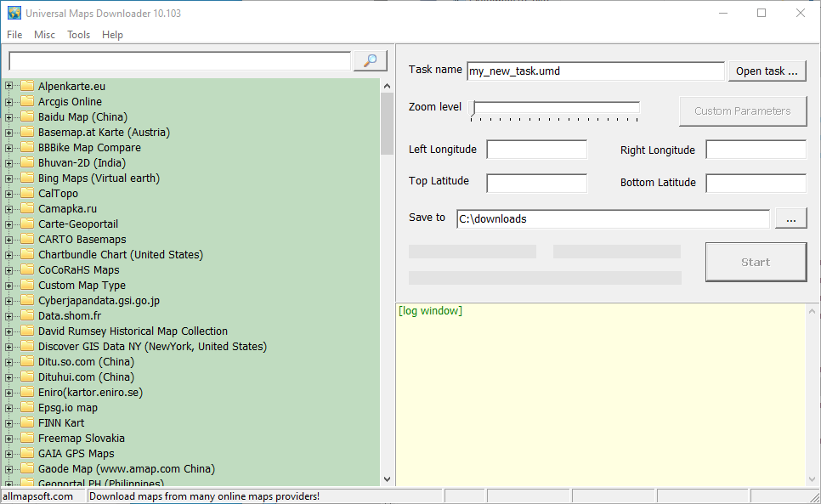821x504 pixels.
Task: Click the map list scroll down arrow
Action: [x=387, y=479]
